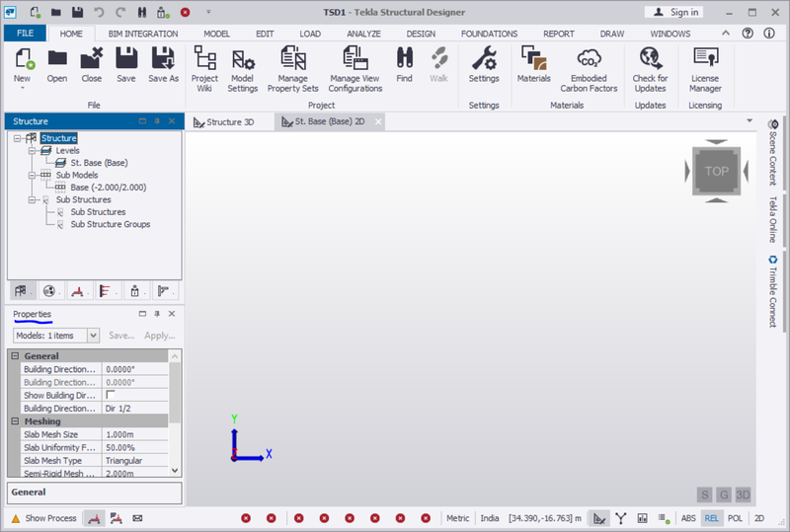Collapse the Levels tree node
Screen dimensions: 790x532
point(32,151)
